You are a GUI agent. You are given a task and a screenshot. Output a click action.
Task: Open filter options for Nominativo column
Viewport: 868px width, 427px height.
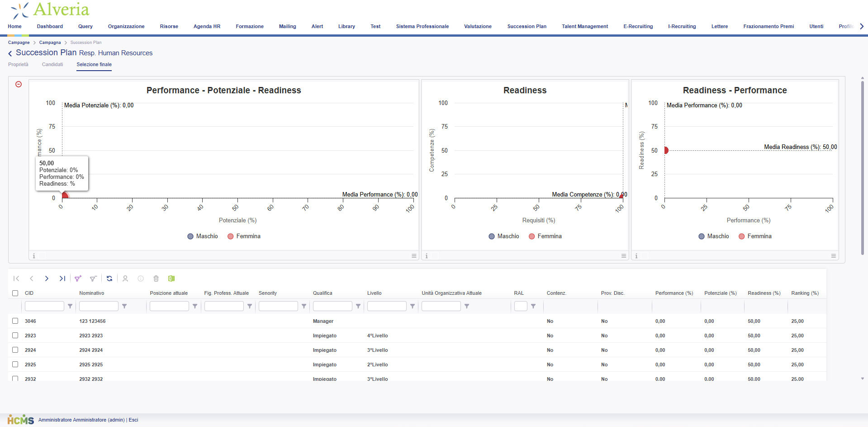(124, 306)
